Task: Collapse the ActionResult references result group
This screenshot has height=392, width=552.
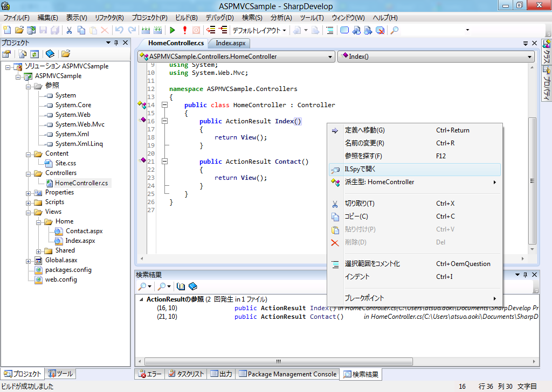Action: click(x=141, y=299)
